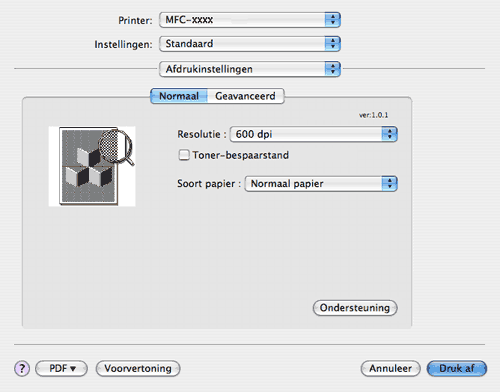Open the PDF menu button
The width and height of the screenshot is (500, 392).
(62, 369)
